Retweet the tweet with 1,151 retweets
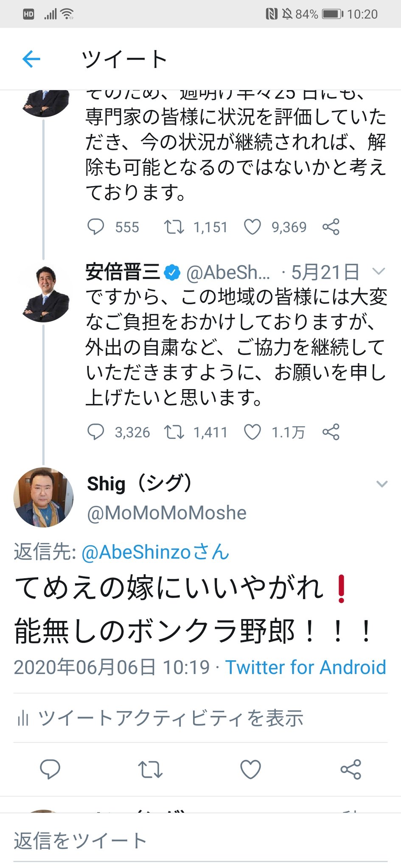Screen dimensions: 401x868 pyautogui.click(x=174, y=227)
